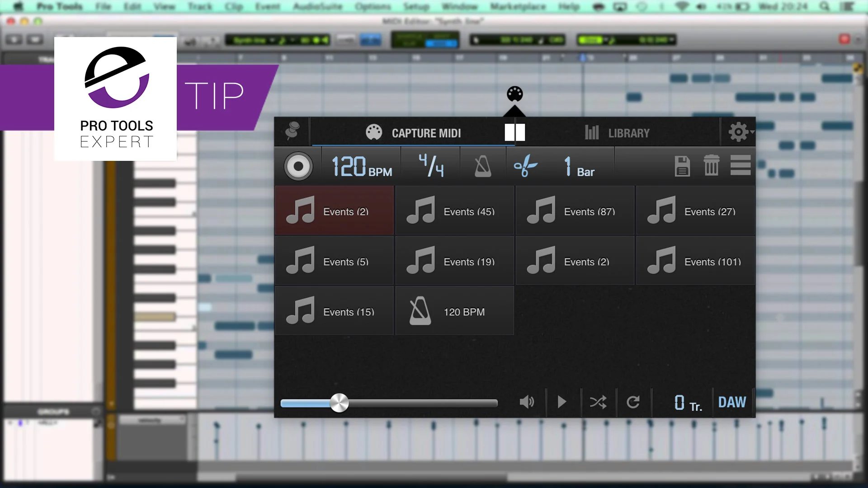Select the Capture MIDI tab
This screenshot has width=868, height=488.
pos(413,133)
